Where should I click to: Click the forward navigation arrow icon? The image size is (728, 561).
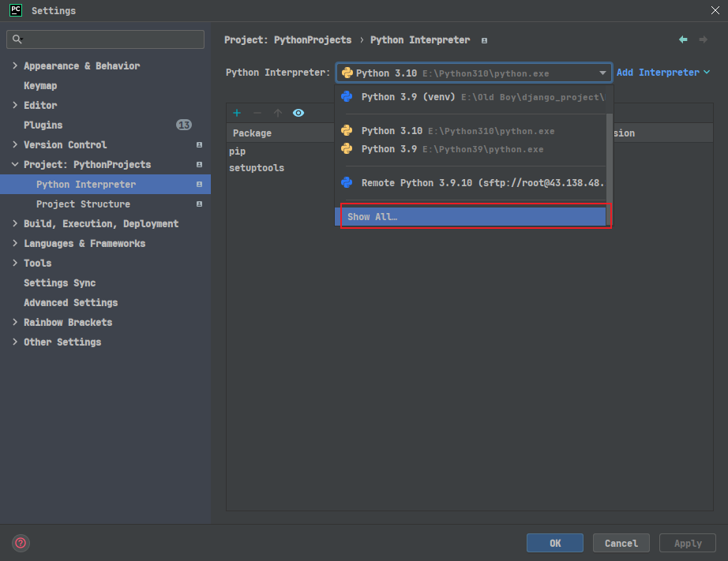point(704,40)
